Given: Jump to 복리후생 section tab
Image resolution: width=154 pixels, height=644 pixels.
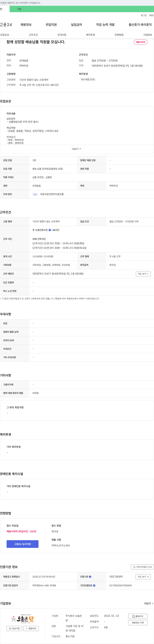Looking at the screenshot, I should coord(90,35).
